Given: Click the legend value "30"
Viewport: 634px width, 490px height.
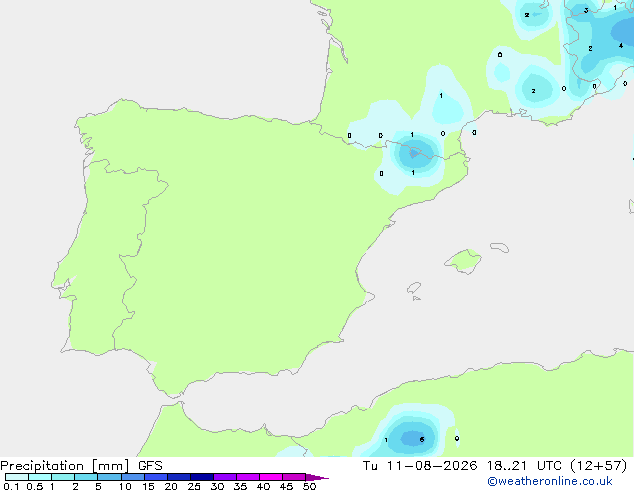Looking at the screenshot, I should point(217,486).
